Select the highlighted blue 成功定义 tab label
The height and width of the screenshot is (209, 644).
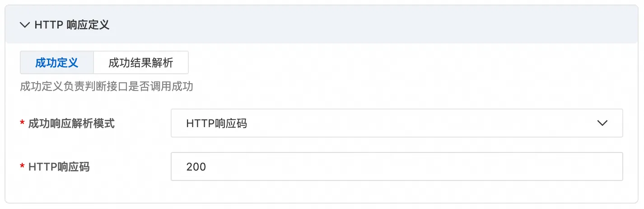(x=57, y=62)
